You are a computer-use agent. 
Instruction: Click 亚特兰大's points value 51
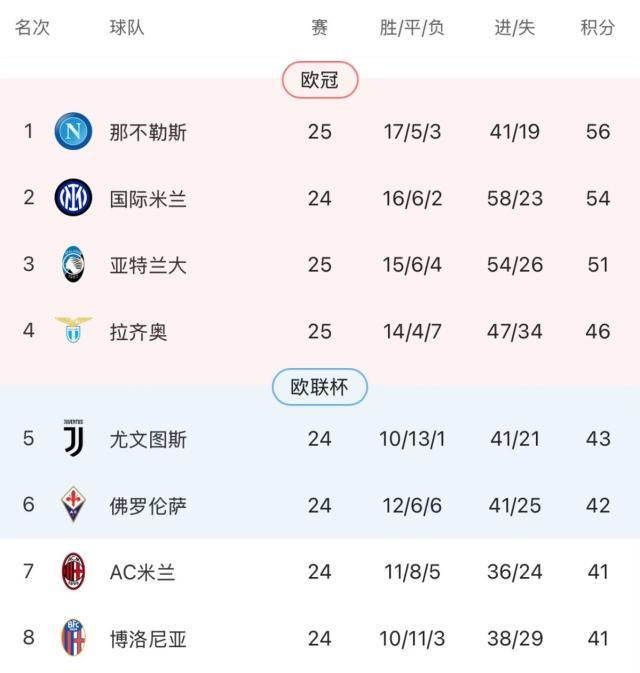click(598, 265)
